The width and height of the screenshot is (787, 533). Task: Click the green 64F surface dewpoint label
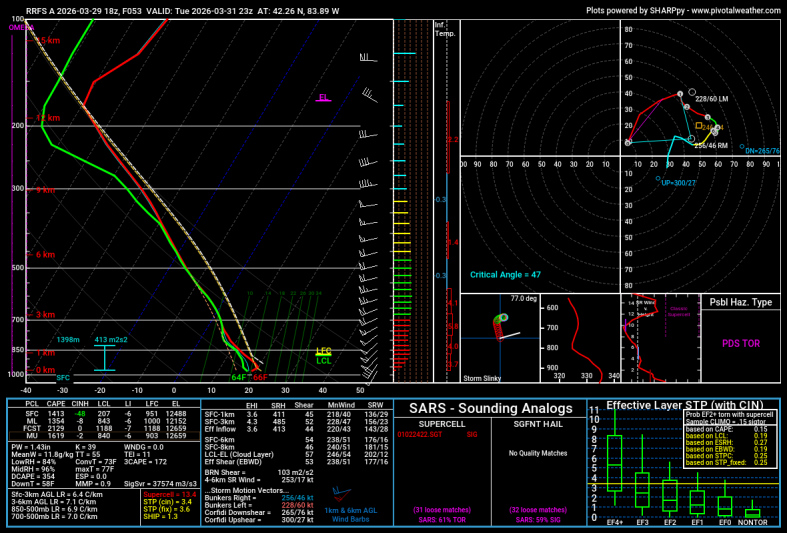239,377
